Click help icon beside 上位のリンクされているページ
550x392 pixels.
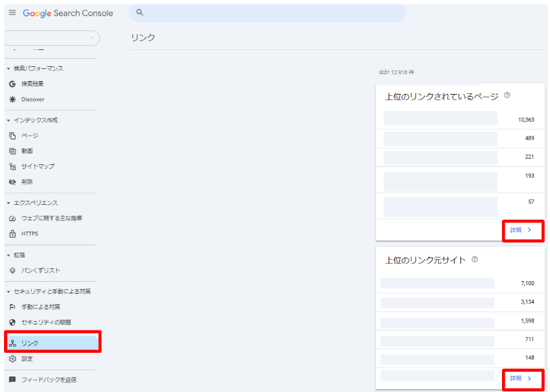click(x=507, y=96)
